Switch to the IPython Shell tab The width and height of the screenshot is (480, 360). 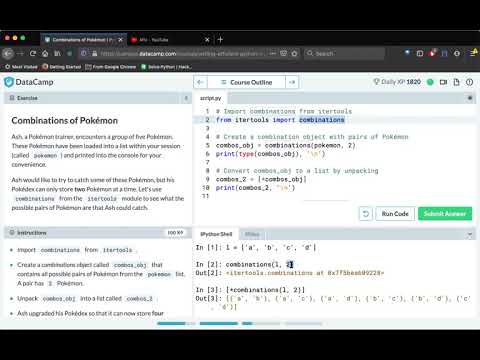[x=216, y=234]
